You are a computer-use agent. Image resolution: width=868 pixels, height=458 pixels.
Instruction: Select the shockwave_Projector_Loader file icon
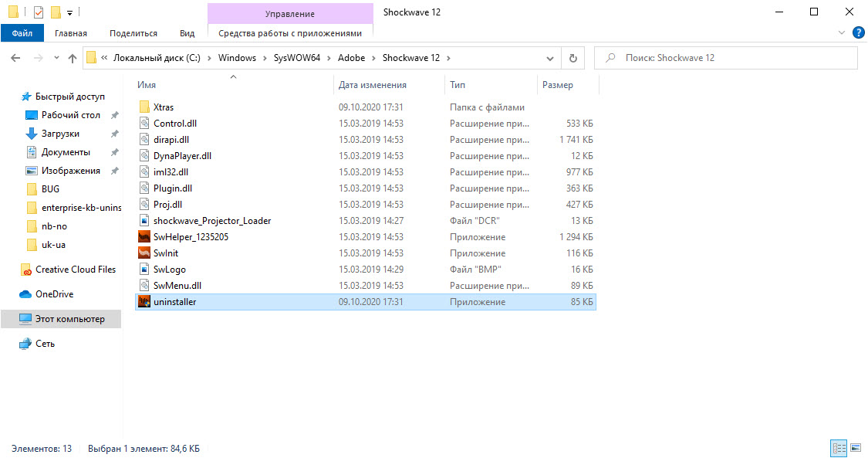point(144,220)
